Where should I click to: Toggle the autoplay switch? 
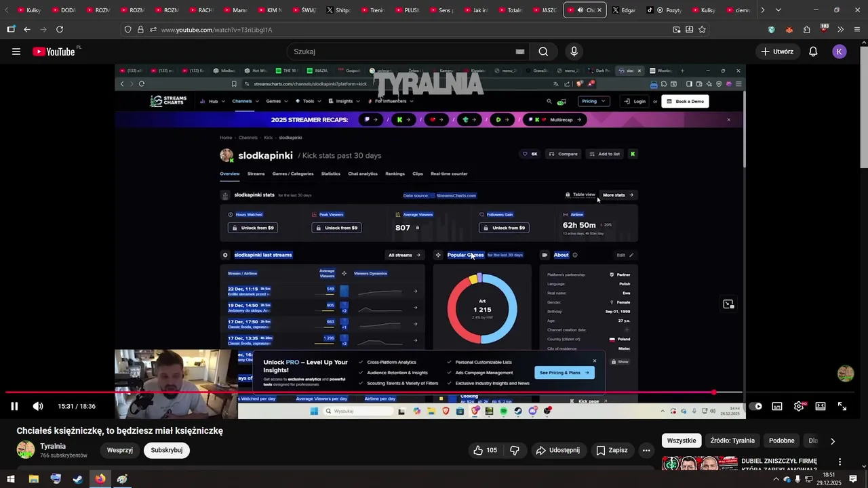click(755, 406)
